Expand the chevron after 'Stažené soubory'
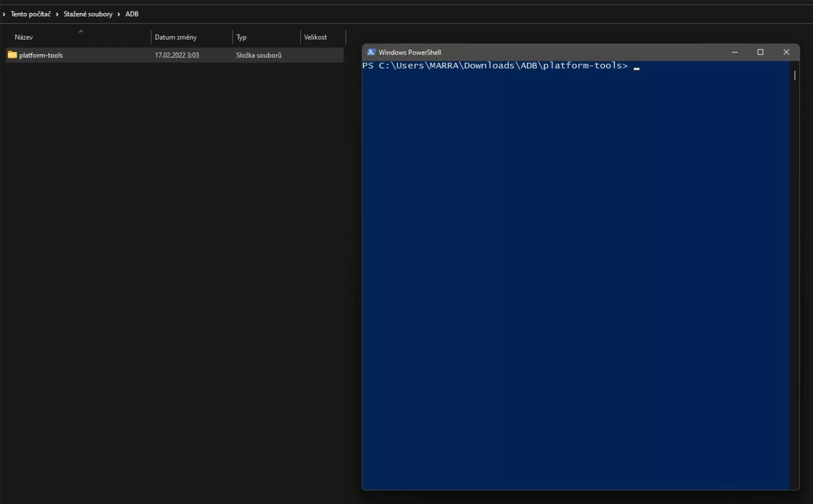The width and height of the screenshot is (813, 504). pos(119,14)
